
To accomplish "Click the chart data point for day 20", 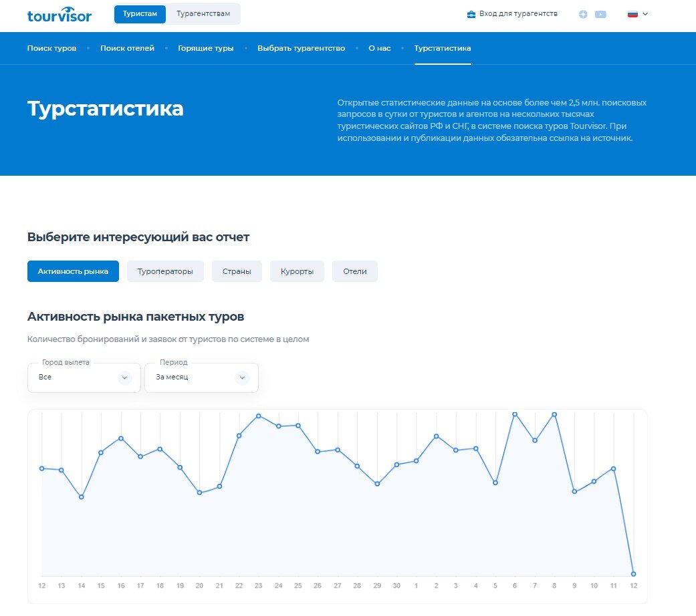I will [x=199, y=492].
